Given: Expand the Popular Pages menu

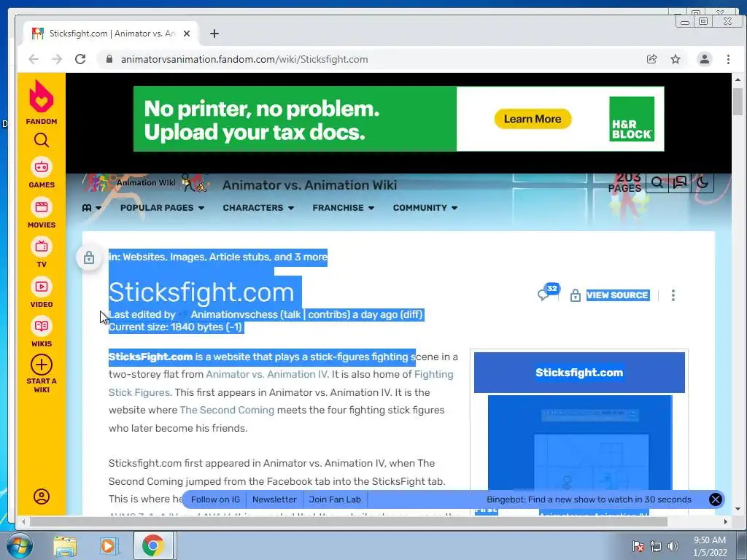Looking at the screenshot, I should [162, 208].
